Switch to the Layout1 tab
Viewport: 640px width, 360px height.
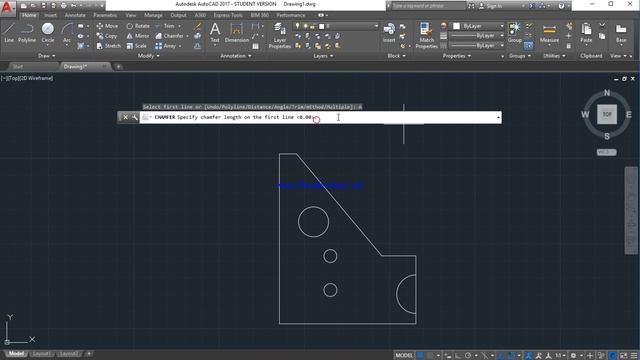[41, 354]
